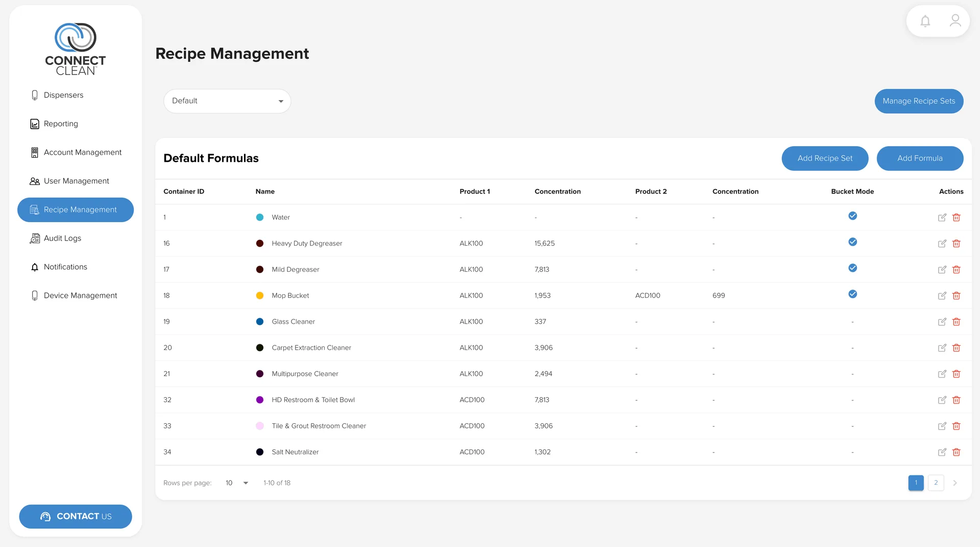
Task: Delete the HD Restroom & Toilet Bowl formula
Action: point(957,400)
